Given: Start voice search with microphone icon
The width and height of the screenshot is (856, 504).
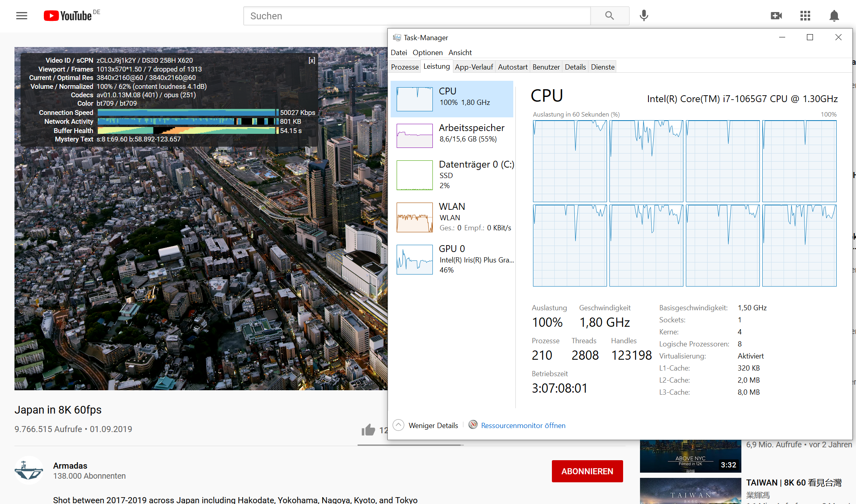Looking at the screenshot, I should click(644, 16).
